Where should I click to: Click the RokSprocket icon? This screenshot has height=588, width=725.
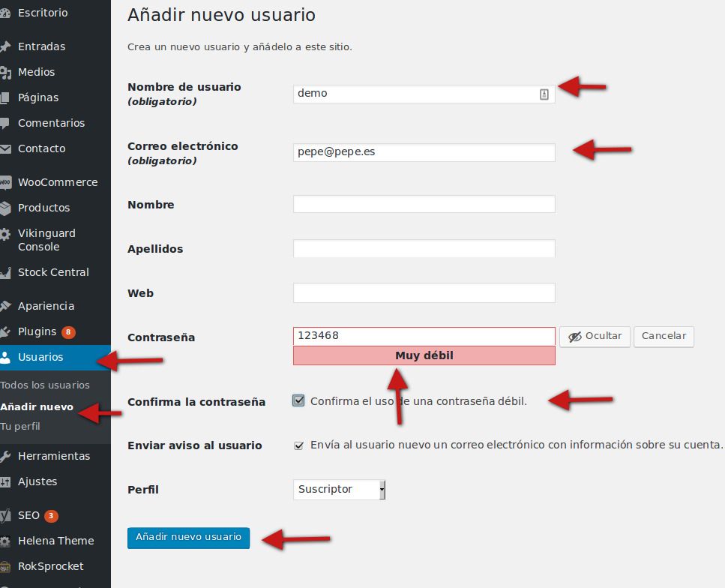[x=5, y=567]
